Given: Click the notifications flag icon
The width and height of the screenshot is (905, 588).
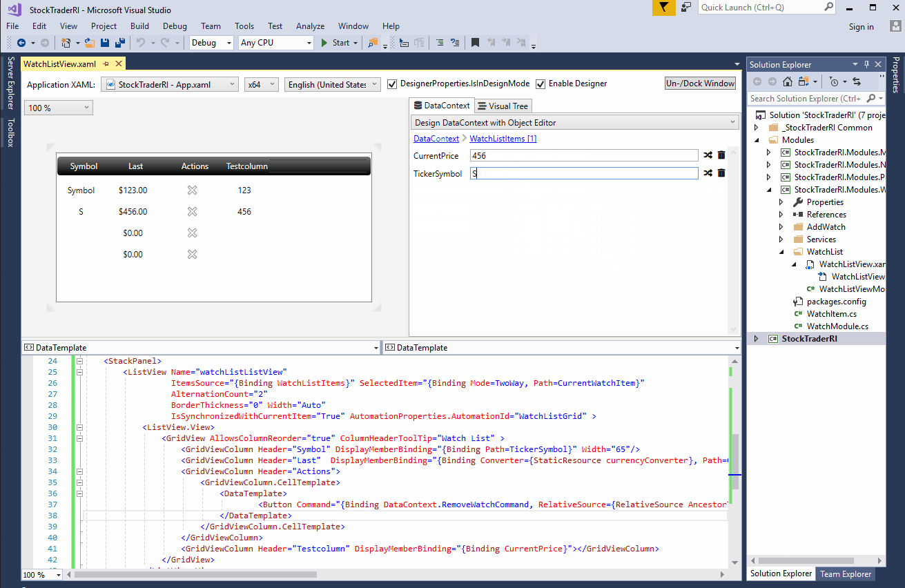Looking at the screenshot, I should (664, 8).
